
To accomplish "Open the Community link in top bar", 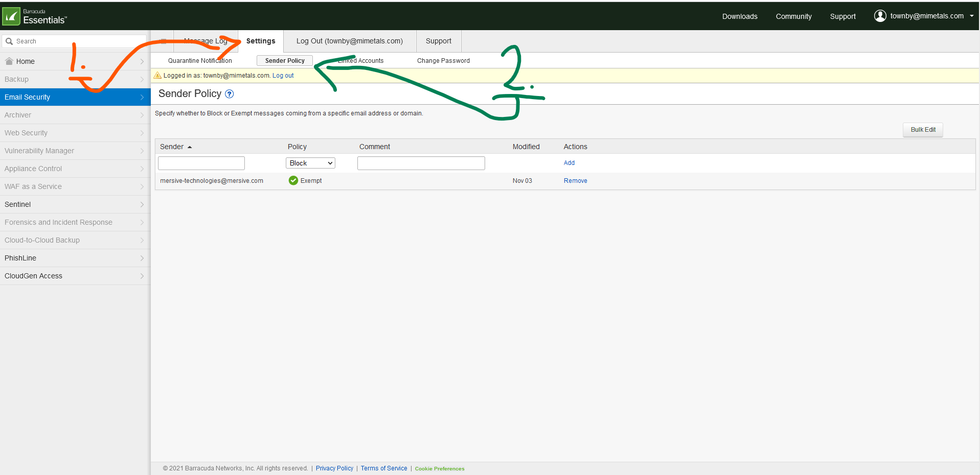I will click(x=793, y=16).
